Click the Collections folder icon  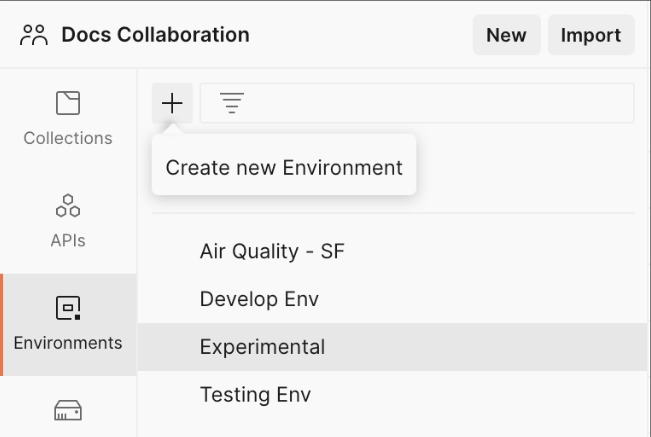(68, 103)
